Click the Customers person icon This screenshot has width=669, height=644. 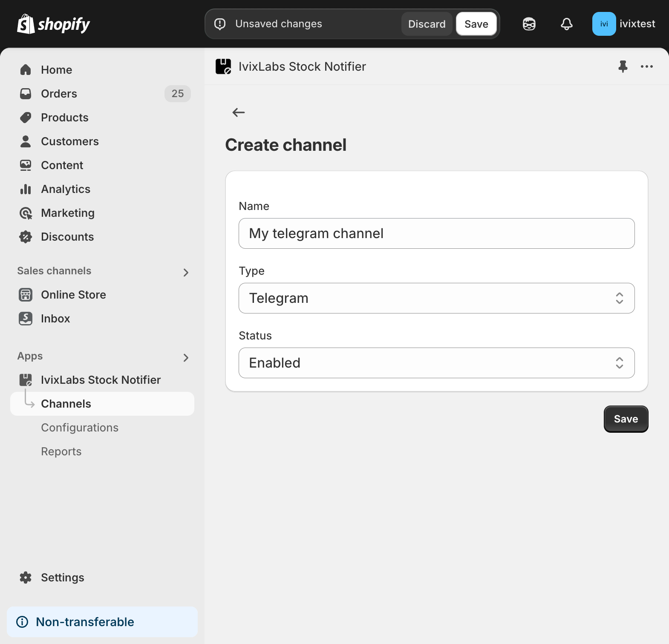click(x=26, y=141)
